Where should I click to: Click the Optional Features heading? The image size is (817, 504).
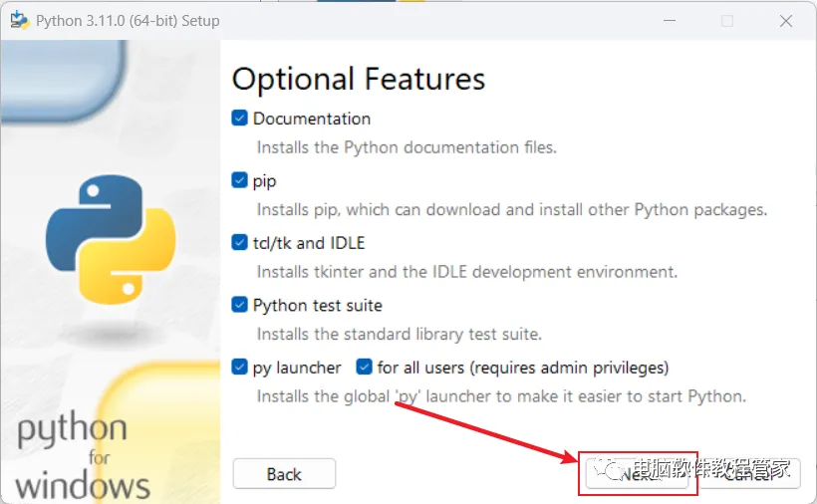coord(359,79)
